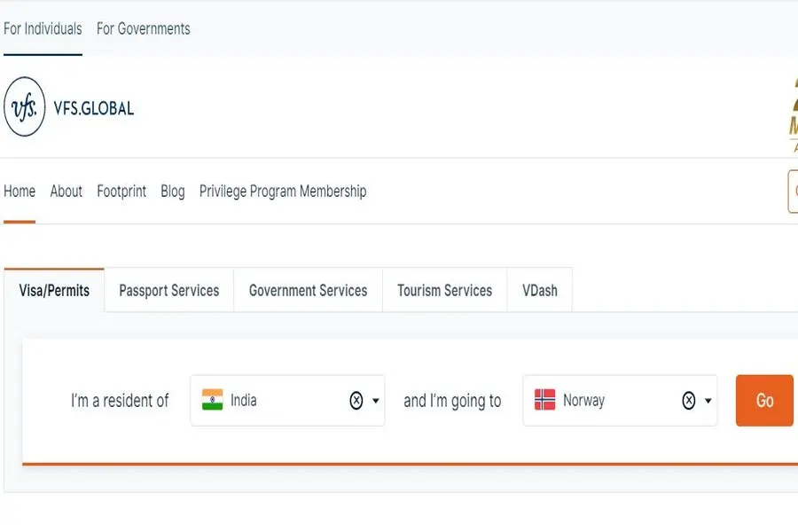
Task: Click the orange Go button
Action: 764,401
